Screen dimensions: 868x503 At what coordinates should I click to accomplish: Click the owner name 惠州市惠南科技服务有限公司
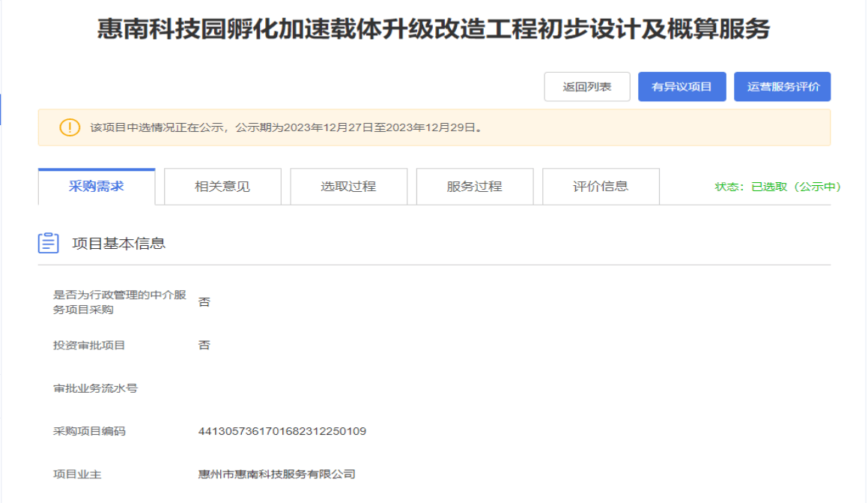click(x=276, y=474)
